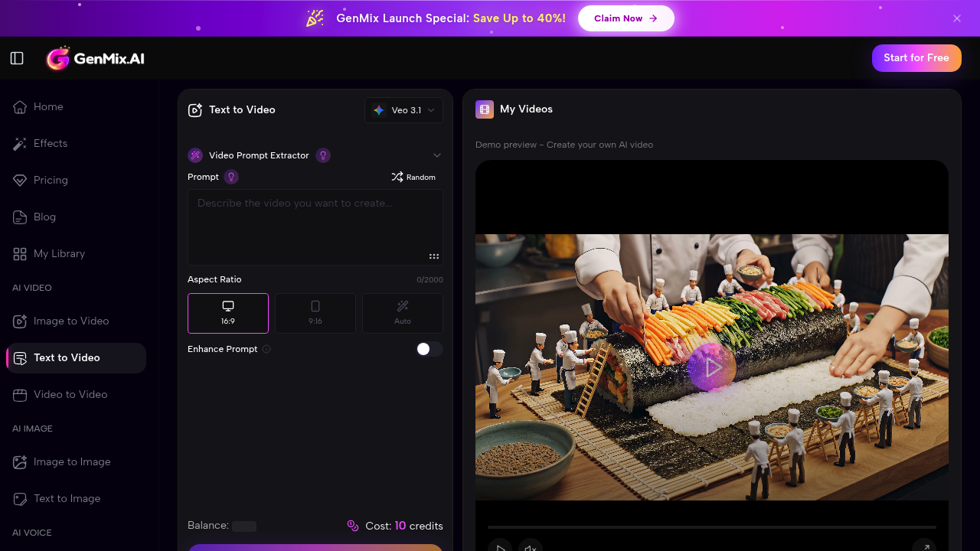Open the Veo 3.1 model dropdown
The width and height of the screenshot is (980, 551).
(403, 109)
